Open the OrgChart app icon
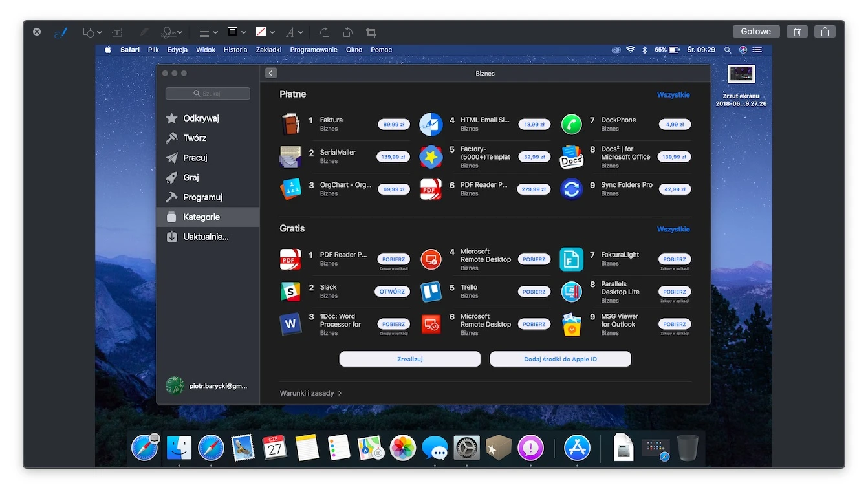The image size is (868, 494). (290, 189)
